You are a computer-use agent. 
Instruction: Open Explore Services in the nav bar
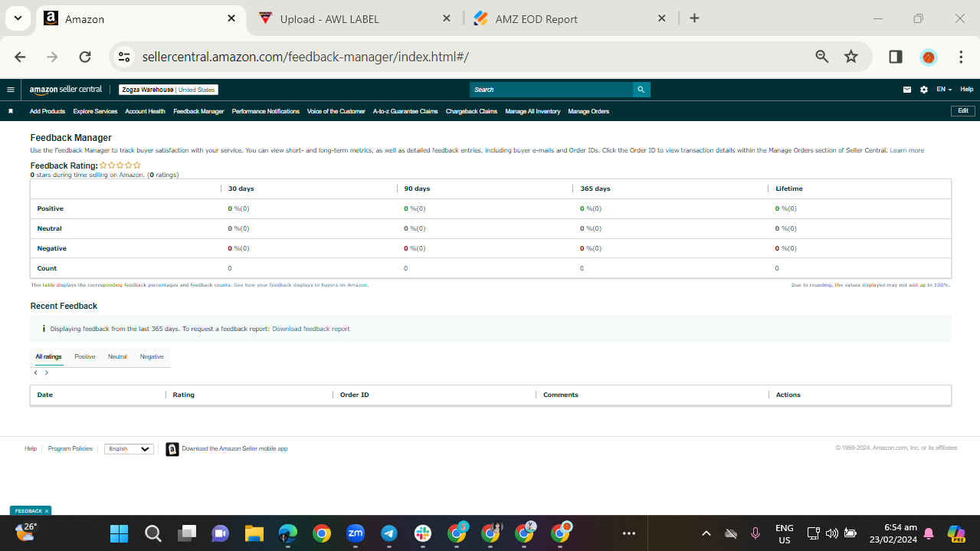95,111
